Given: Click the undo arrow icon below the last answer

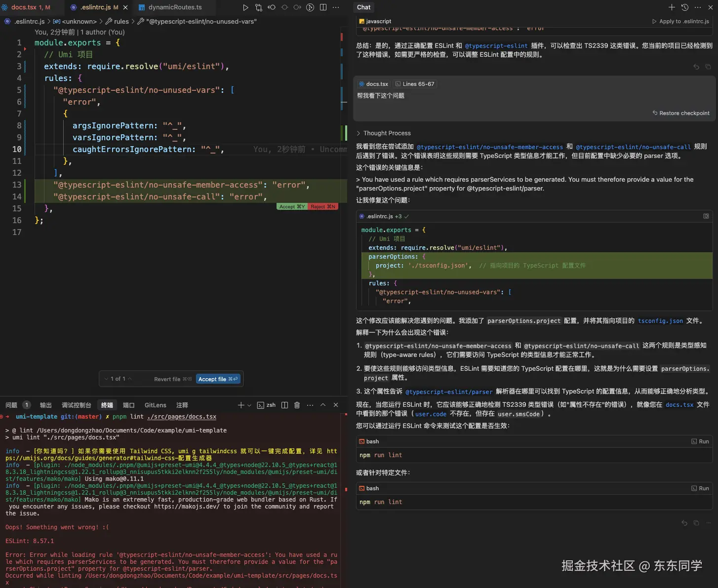Looking at the screenshot, I should [x=684, y=523].
